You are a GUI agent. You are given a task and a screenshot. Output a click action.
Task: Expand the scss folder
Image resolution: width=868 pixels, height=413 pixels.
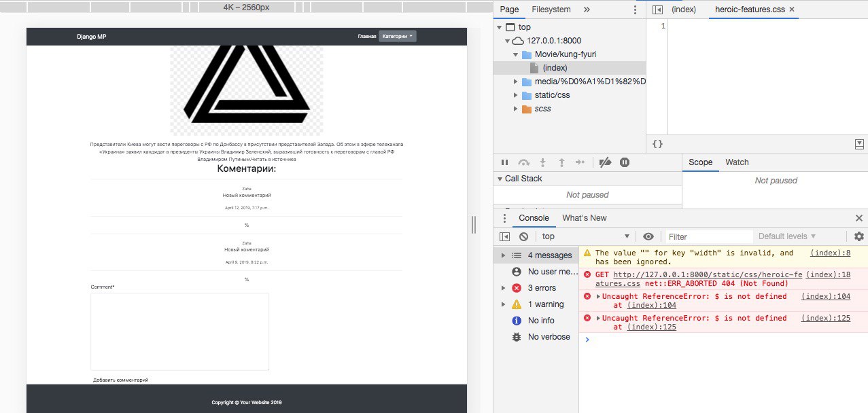pyautogui.click(x=516, y=109)
